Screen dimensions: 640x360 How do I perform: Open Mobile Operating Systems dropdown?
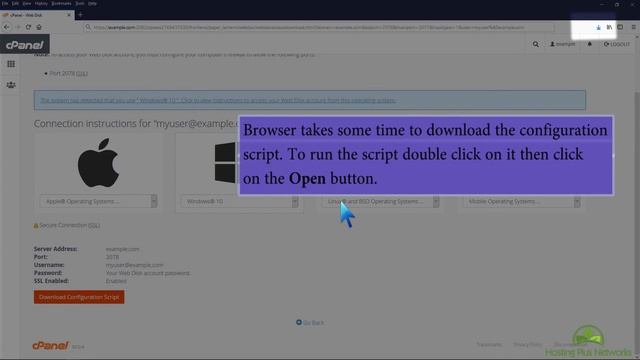(x=521, y=201)
